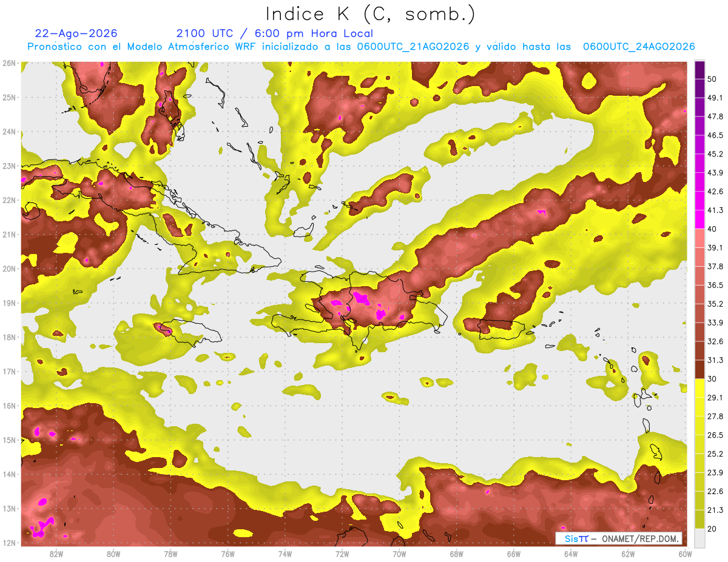
Task: Click the latitude axis label "26N"
Action: point(9,63)
